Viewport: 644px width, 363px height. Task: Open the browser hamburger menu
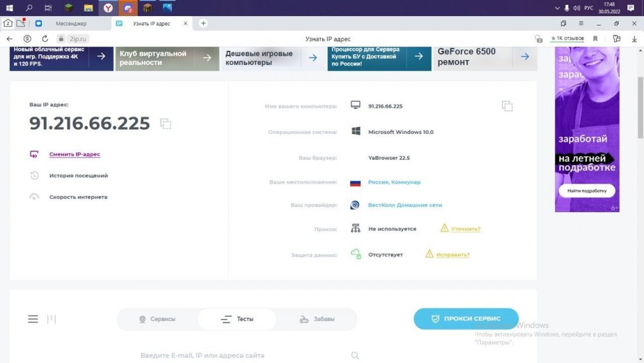point(581,23)
